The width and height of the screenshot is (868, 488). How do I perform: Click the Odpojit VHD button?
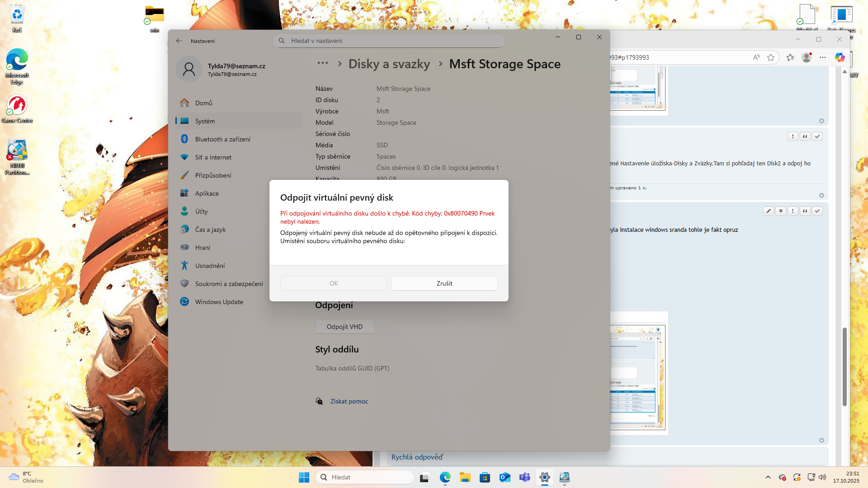pos(344,327)
